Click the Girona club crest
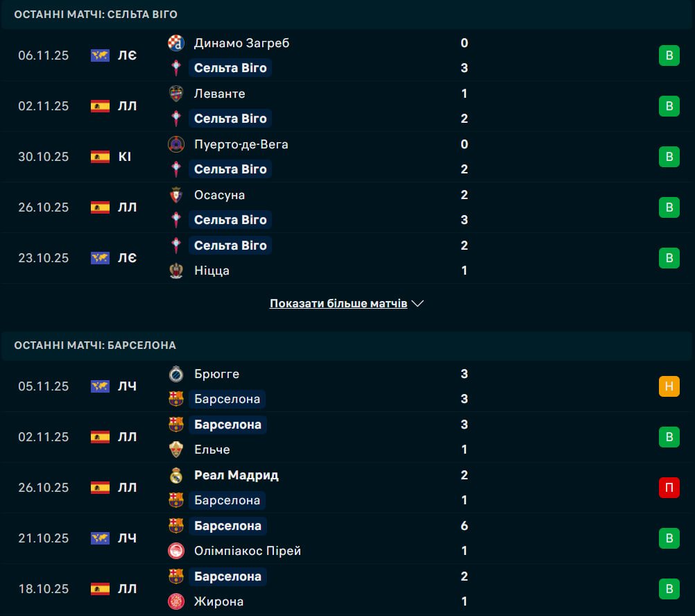 coord(176,601)
